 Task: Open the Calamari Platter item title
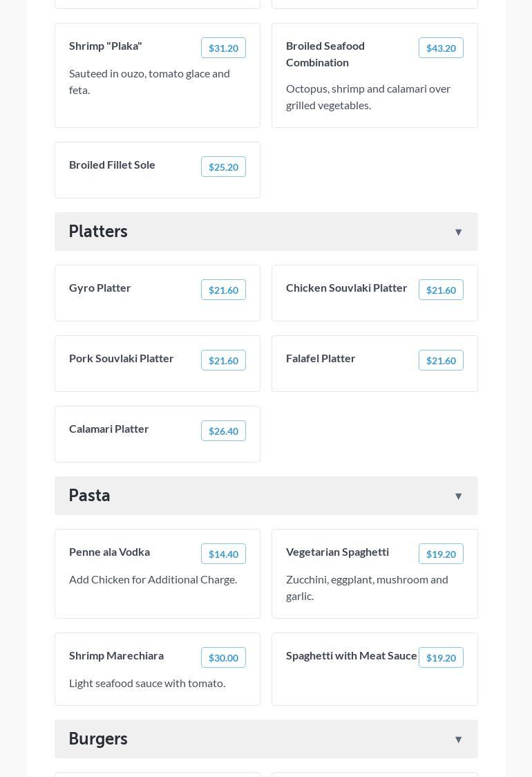point(109,429)
